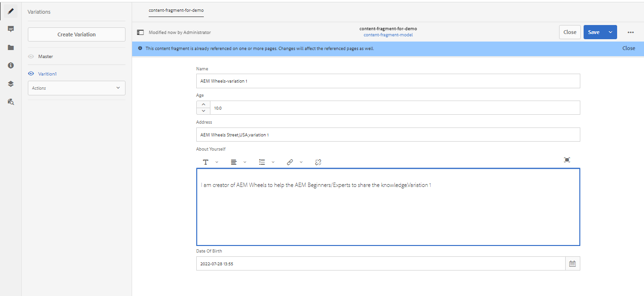Decrease the Age value with down stepper
Screen dimensions: 644x296
click(203, 111)
